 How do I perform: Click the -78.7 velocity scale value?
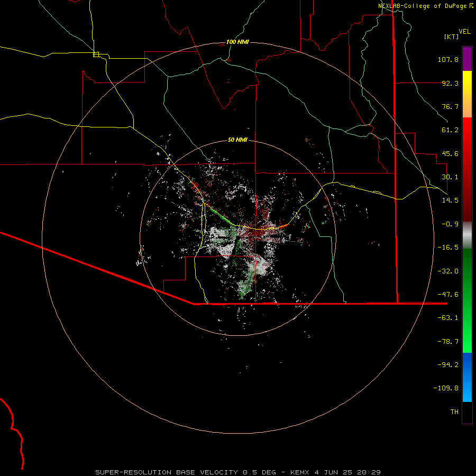coord(448,342)
